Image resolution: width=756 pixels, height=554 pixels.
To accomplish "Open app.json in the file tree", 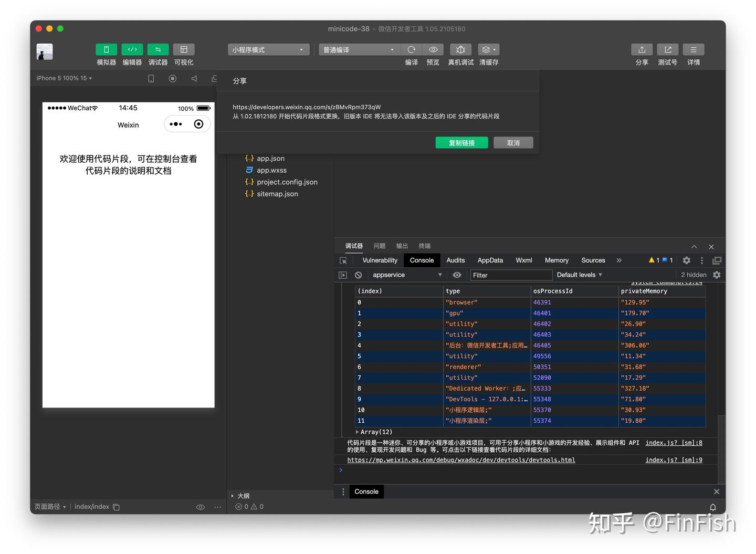I will pyautogui.click(x=270, y=158).
